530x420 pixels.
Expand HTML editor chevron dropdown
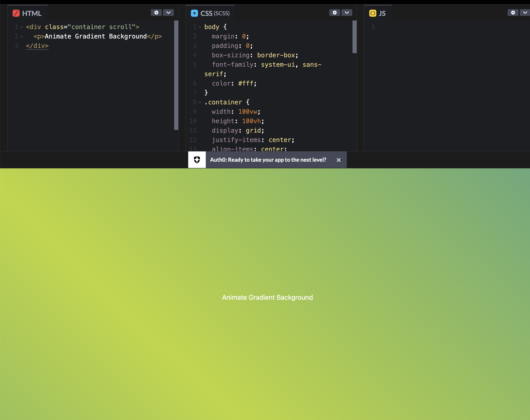pos(168,13)
